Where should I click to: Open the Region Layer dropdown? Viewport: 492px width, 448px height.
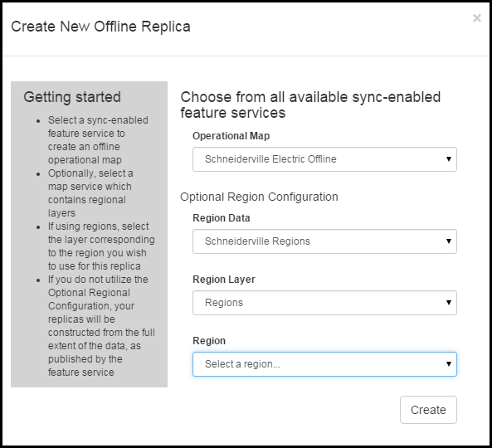pyautogui.click(x=324, y=303)
